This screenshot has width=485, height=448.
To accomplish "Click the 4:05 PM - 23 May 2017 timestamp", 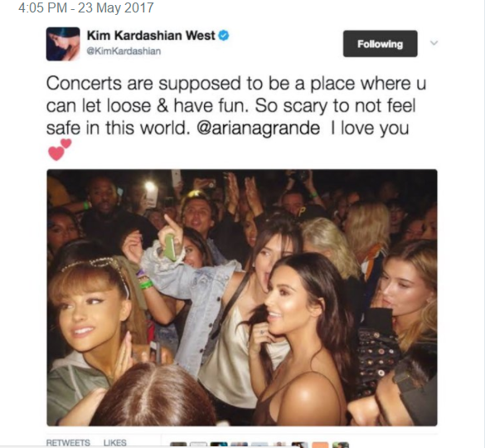I will (86, 7).
